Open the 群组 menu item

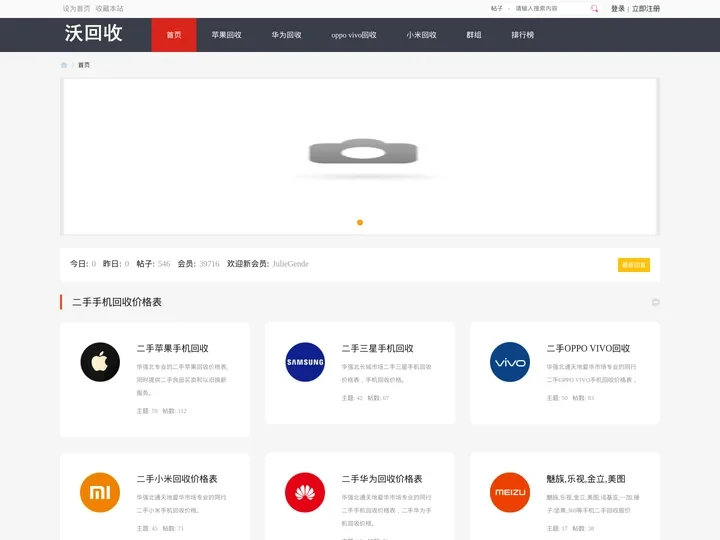point(473,35)
